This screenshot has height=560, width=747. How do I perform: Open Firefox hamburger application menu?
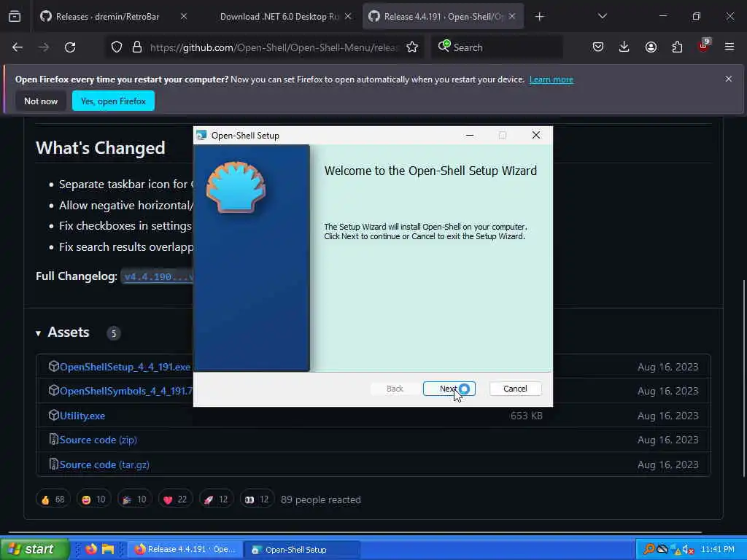click(729, 47)
